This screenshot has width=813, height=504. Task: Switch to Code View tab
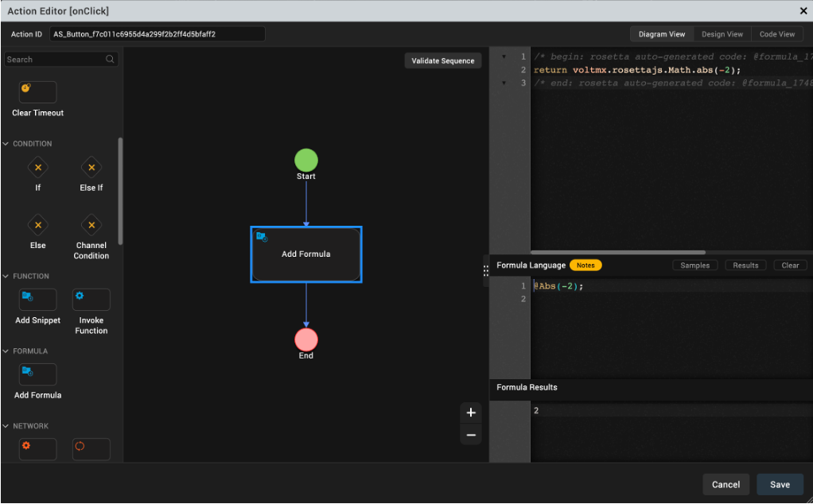pos(776,34)
